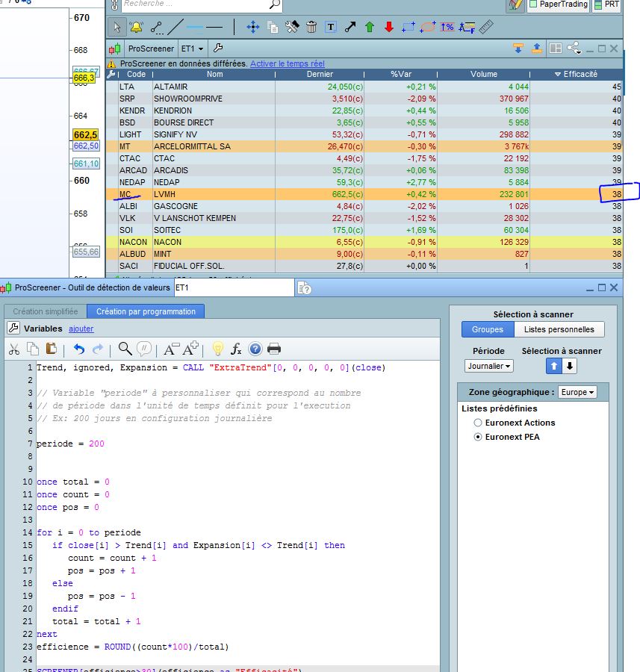
Task: Click the blue help question icon
Action: point(255,349)
